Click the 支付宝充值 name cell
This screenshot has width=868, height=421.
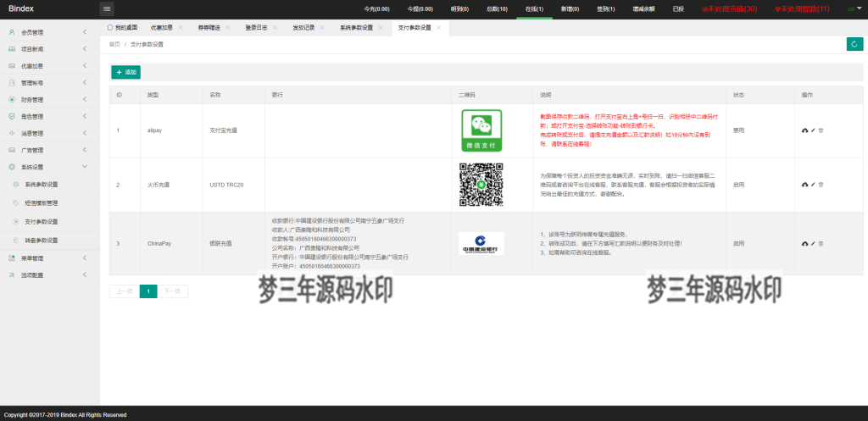coord(223,130)
